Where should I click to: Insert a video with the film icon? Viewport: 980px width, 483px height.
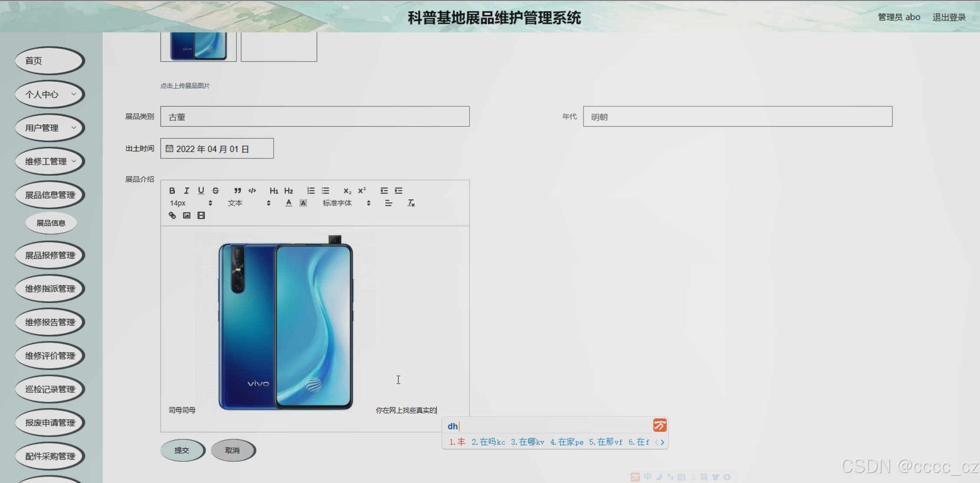(201, 215)
